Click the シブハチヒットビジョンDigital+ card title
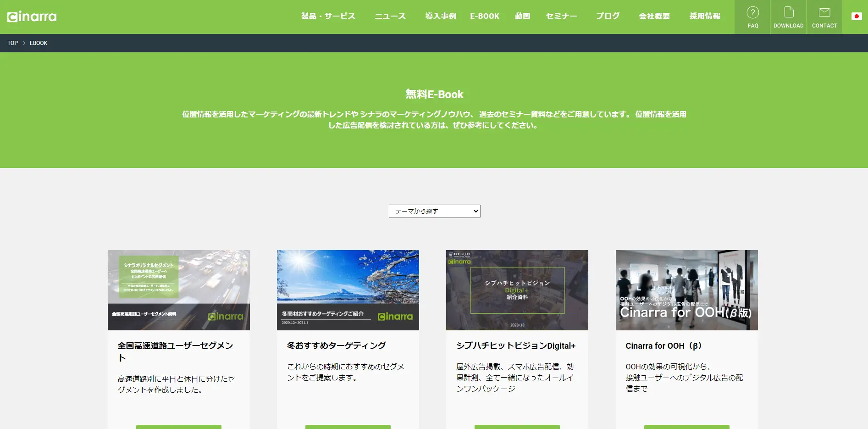This screenshot has width=868, height=429. [516, 345]
